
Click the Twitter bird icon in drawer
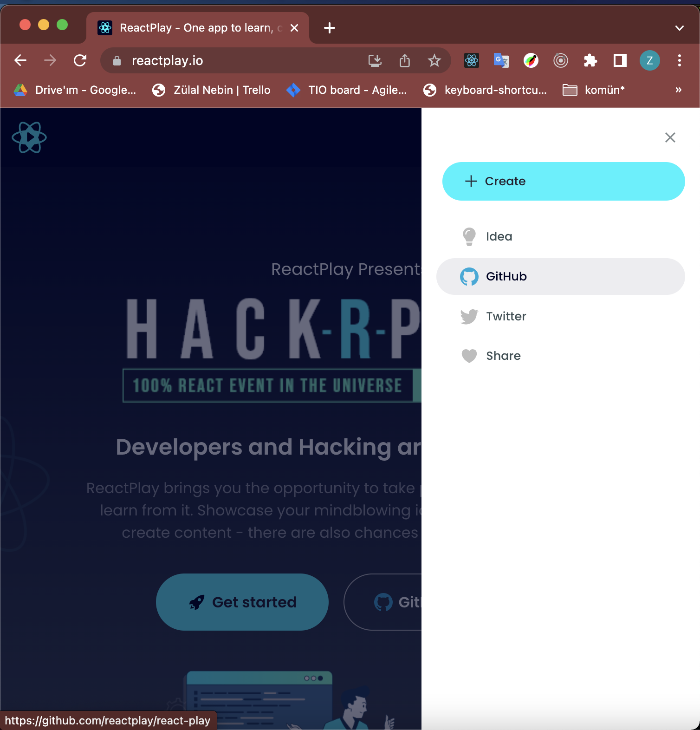tap(469, 316)
